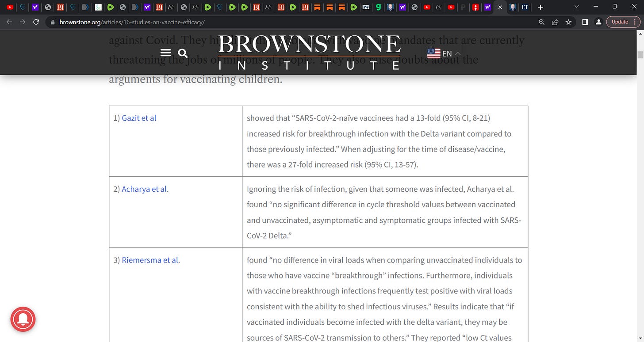Image resolution: width=644 pixels, height=342 pixels.
Task: Switch to the leftmost YouTube tab
Action: (10, 7)
